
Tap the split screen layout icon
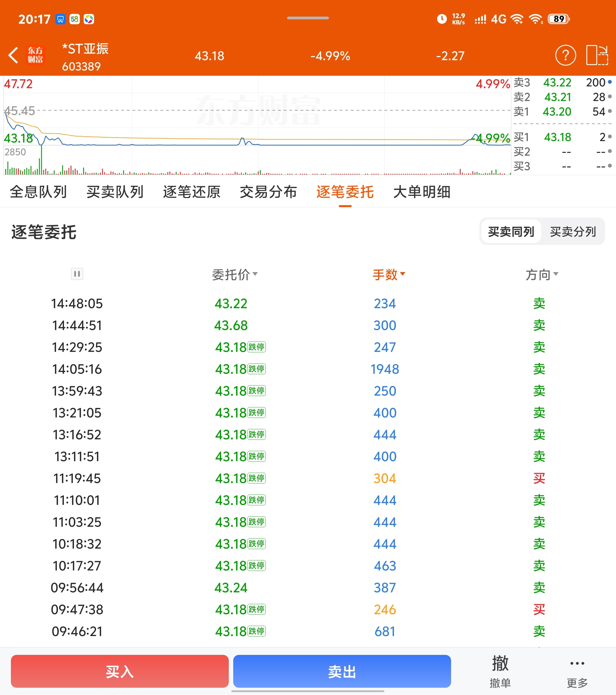(x=597, y=55)
